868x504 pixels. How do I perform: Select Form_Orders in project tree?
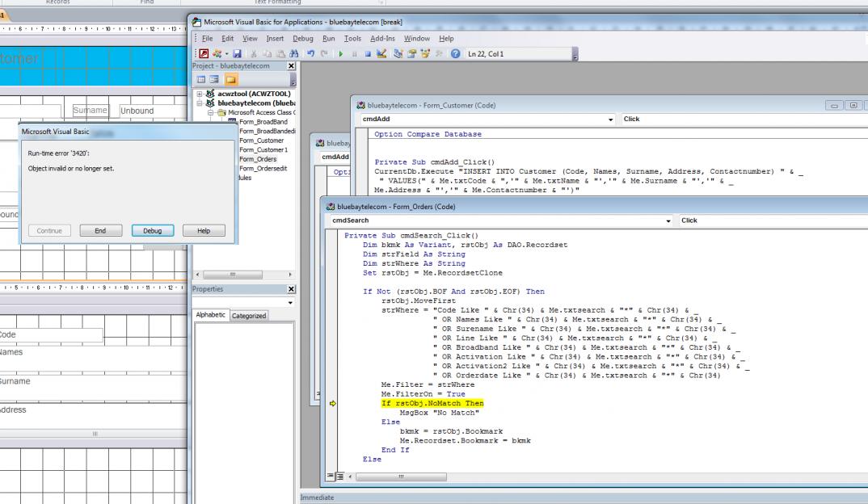coord(258,159)
